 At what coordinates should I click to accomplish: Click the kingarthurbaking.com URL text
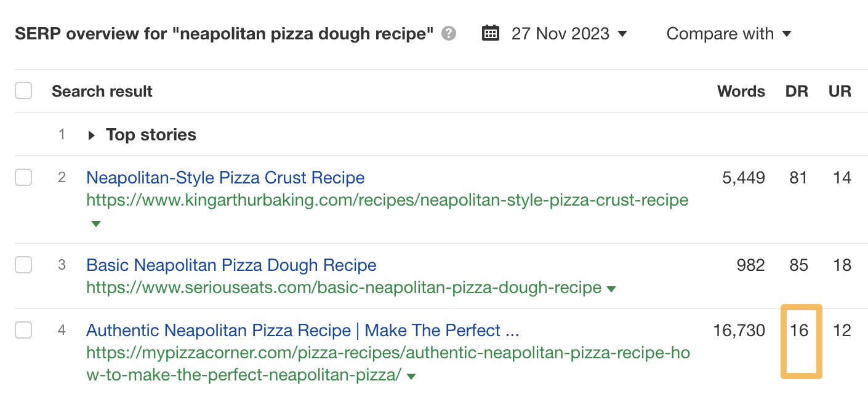coord(387,200)
